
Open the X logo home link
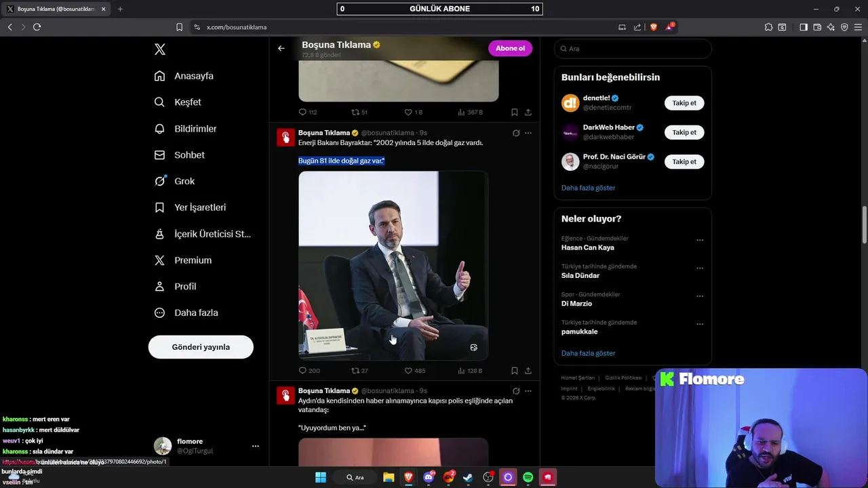point(160,49)
